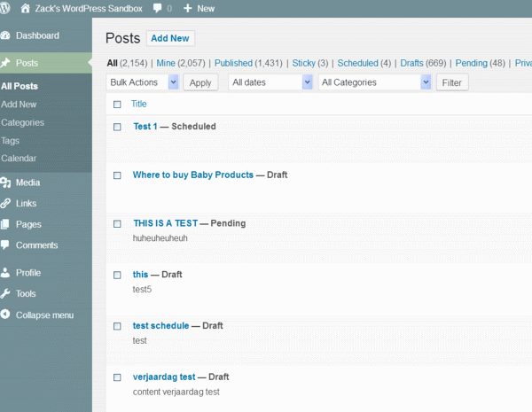This screenshot has height=412, width=532.
Task: Click the Filter button
Action: [452, 82]
